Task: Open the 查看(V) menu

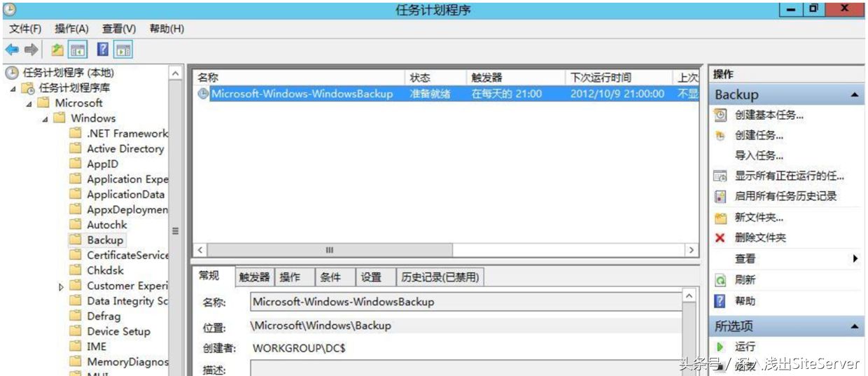Action: click(119, 29)
